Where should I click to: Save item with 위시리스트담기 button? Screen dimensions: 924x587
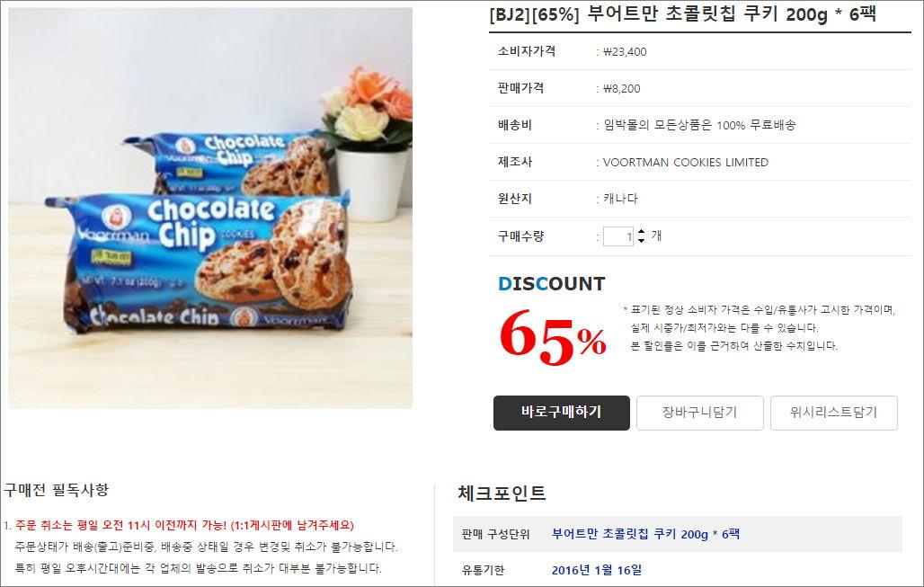(834, 413)
